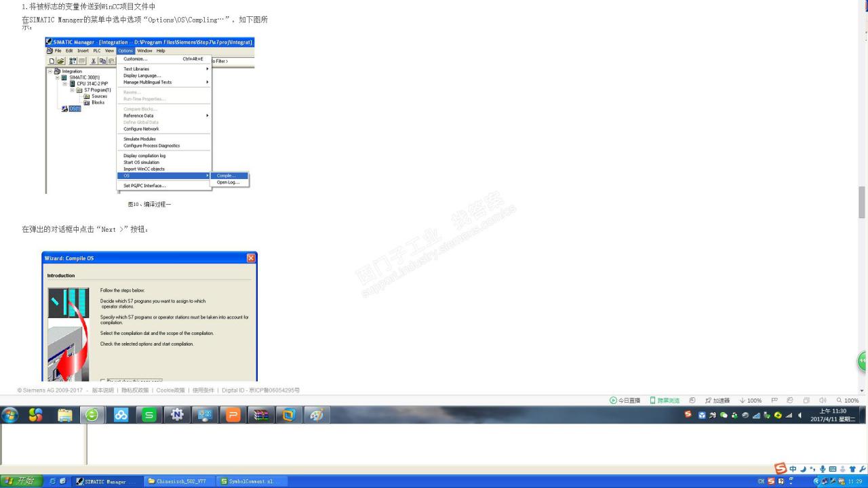Viewport: 868px width, 488px height.
Task: Open the Cookie政策 footer link
Action: [x=171, y=390]
